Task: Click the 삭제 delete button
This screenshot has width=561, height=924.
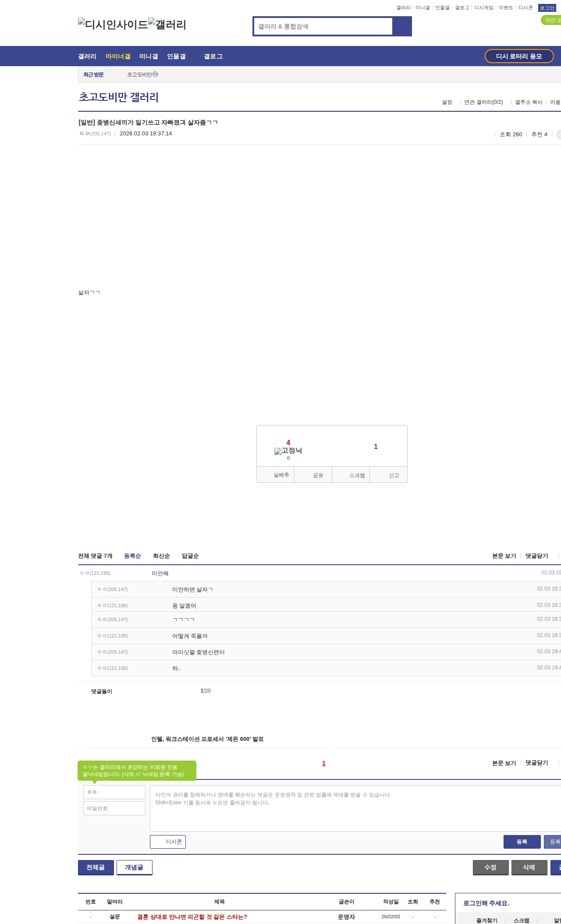Action: click(529, 867)
